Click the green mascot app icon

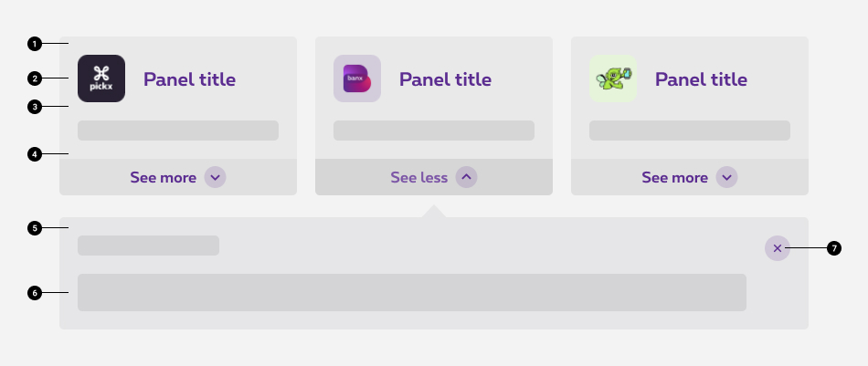(613, 78)
